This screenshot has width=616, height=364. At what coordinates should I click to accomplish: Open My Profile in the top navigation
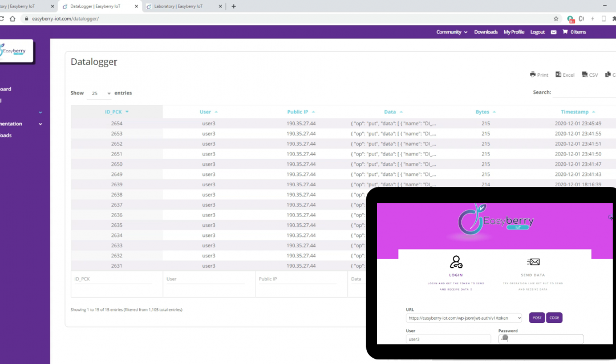click(514, 32)
